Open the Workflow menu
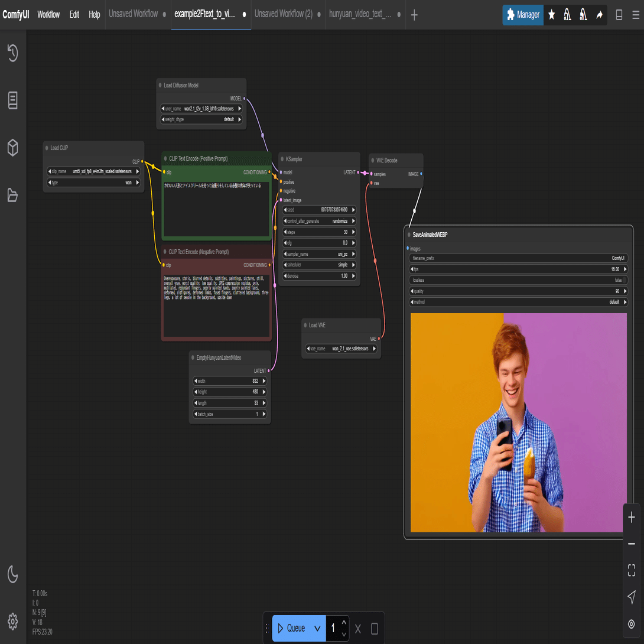 tap(48, 15)
